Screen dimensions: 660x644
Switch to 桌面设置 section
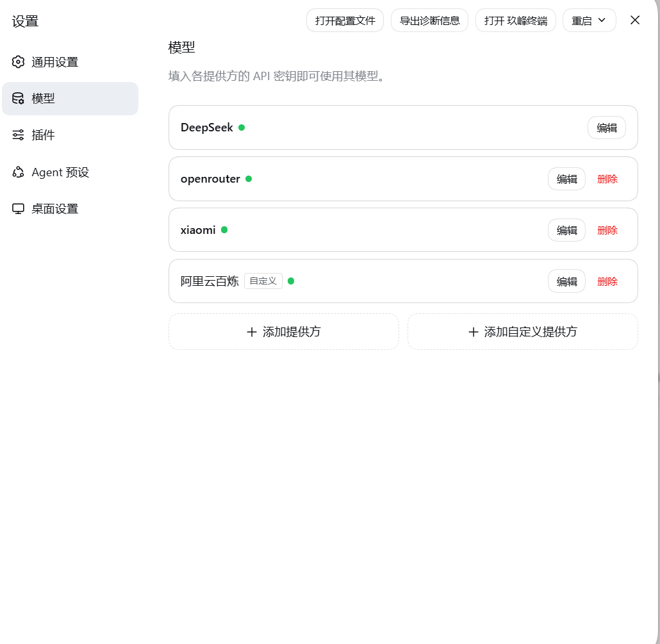pos(70,209)
